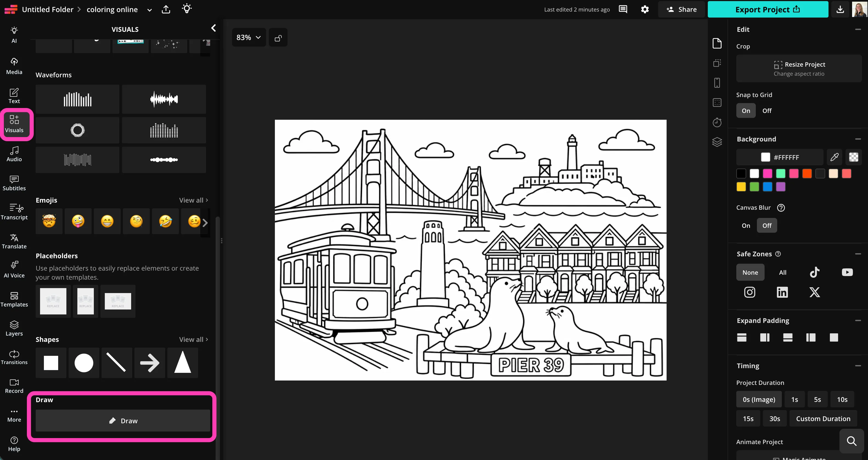Choose the yellow background color swatch
Screen dimensions: 868x460
[741, 187]
